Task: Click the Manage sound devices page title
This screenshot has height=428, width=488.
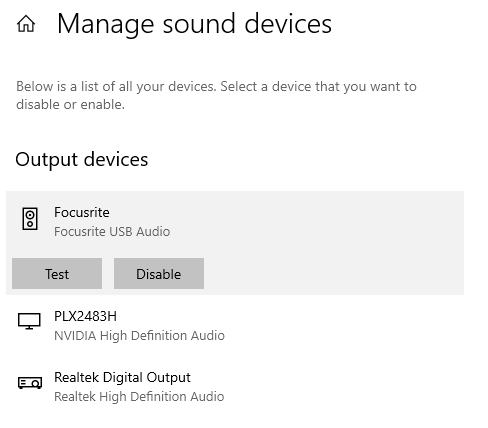Action: (x=194, y=24)
